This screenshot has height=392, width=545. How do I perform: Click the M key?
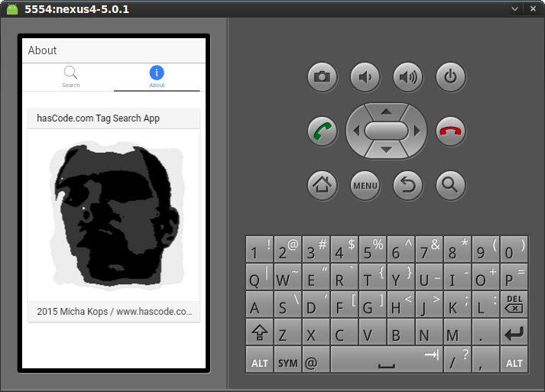pos(458,332)
